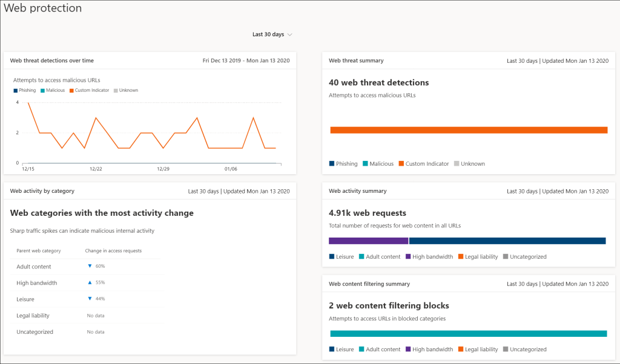The height and width of the screenshot is (364, 620).
Task: Click the gray Unknown legend icon
Action: coord(115,90)
